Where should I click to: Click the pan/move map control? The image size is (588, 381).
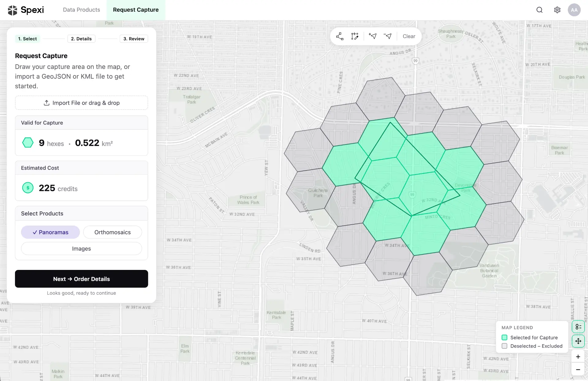click(x=578, y=341)
